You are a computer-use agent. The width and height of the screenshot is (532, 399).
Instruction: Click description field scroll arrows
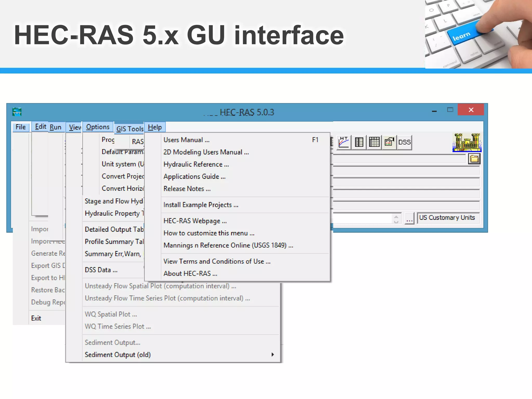coord(396,219)
